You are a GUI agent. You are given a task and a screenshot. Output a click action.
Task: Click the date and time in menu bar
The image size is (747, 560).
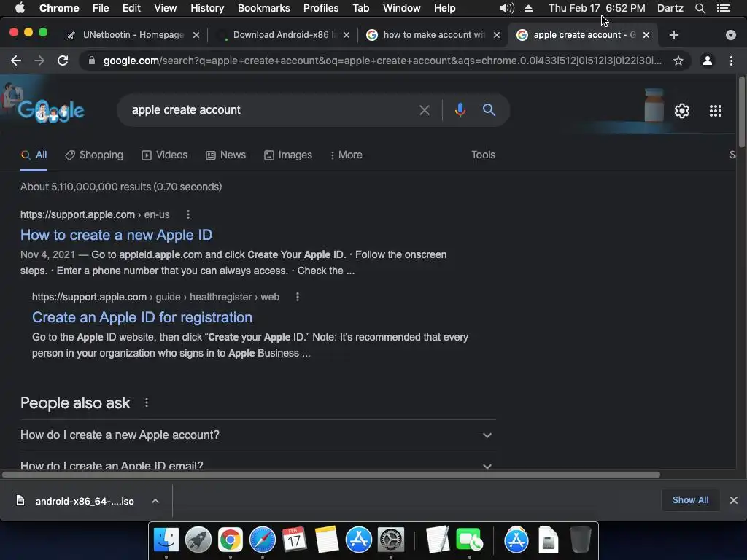click(597, 8)
